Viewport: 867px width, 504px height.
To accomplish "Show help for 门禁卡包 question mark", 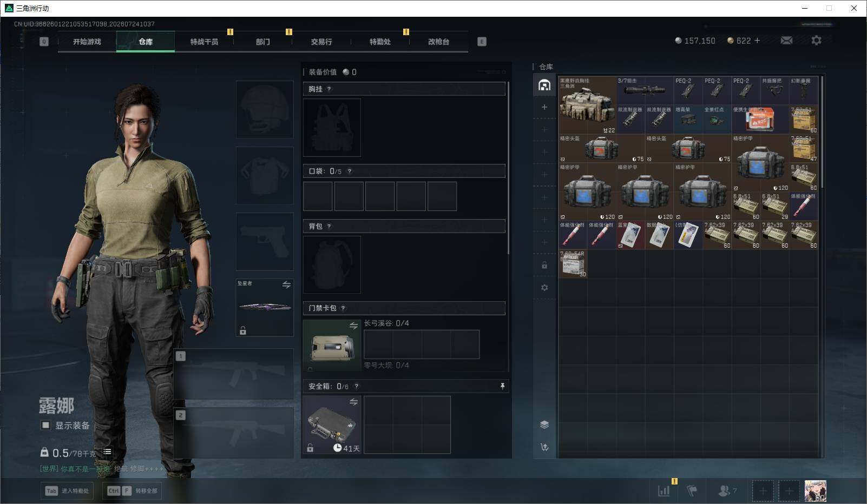I will 343,308.
